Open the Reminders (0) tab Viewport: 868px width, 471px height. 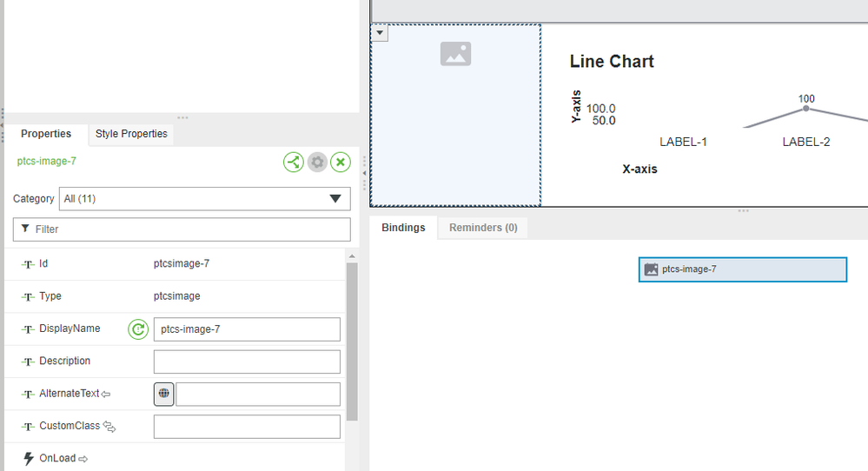(483, 228)
